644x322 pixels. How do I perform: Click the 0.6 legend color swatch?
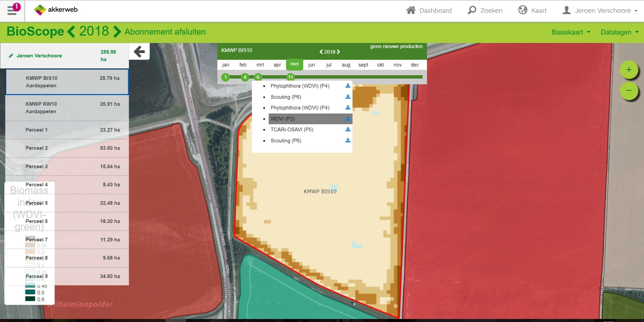click(x=30, y=299)
